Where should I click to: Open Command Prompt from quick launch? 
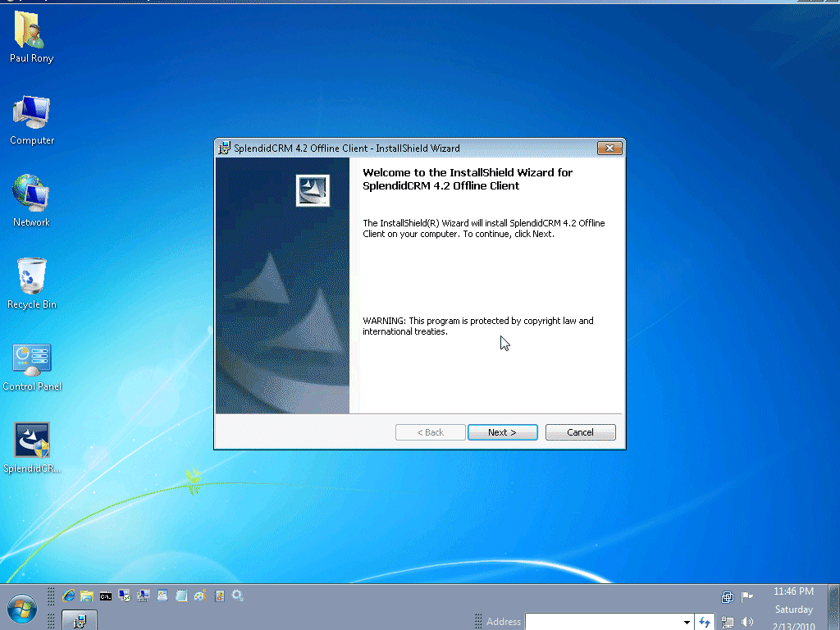[106, 596]
